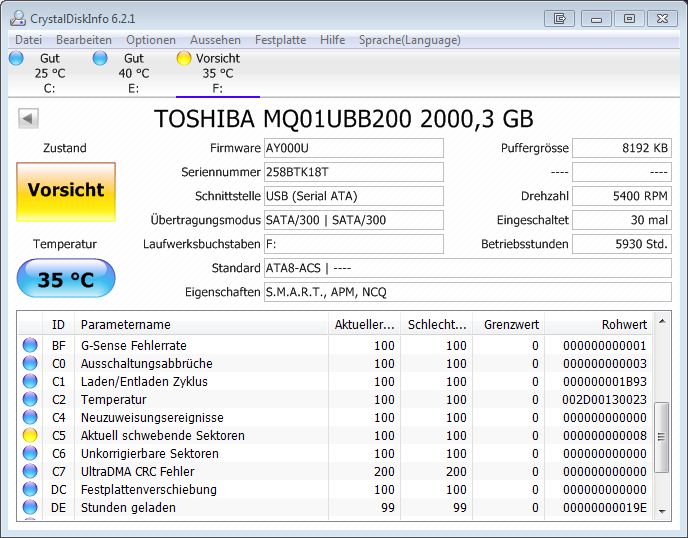This screenshot has width=688, height=538.
Task: Select the UltraDMA CRC Fehler parameter
Action: point(137,472)
